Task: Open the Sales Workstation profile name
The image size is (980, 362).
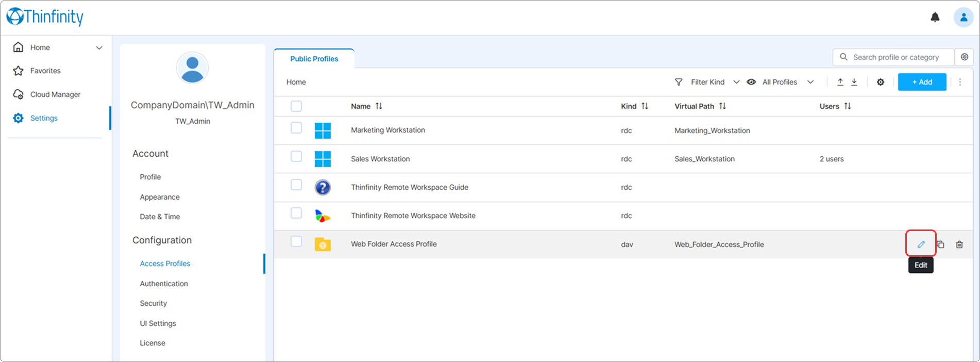Action: click(380, 159)
